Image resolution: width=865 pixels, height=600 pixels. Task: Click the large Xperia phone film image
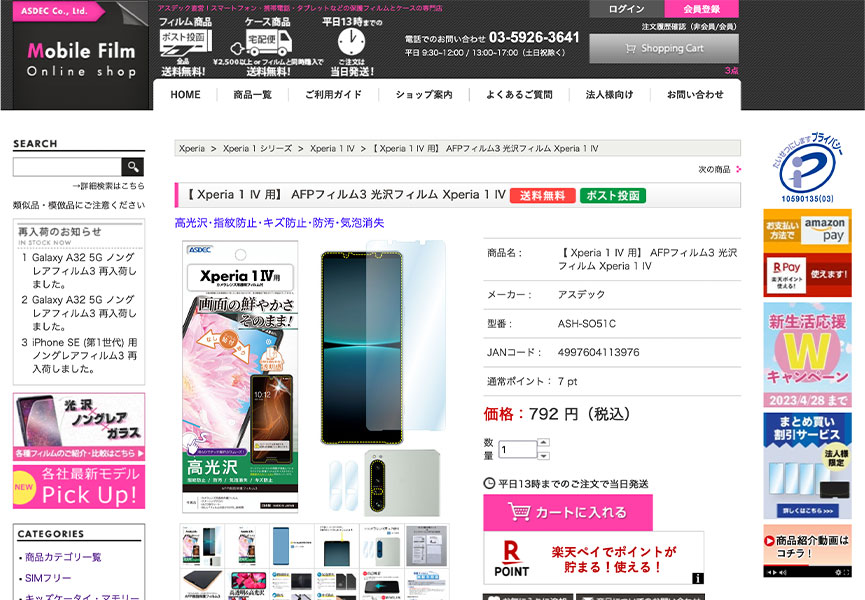382,343
